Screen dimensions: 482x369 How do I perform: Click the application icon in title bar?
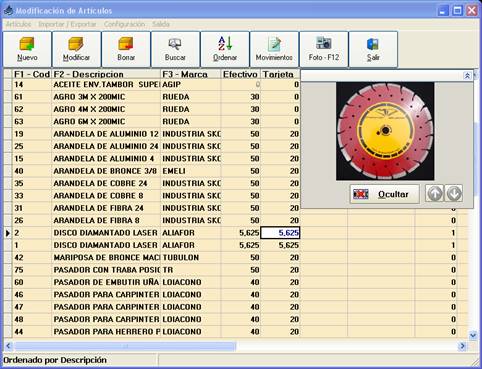(x=8, y=10)
